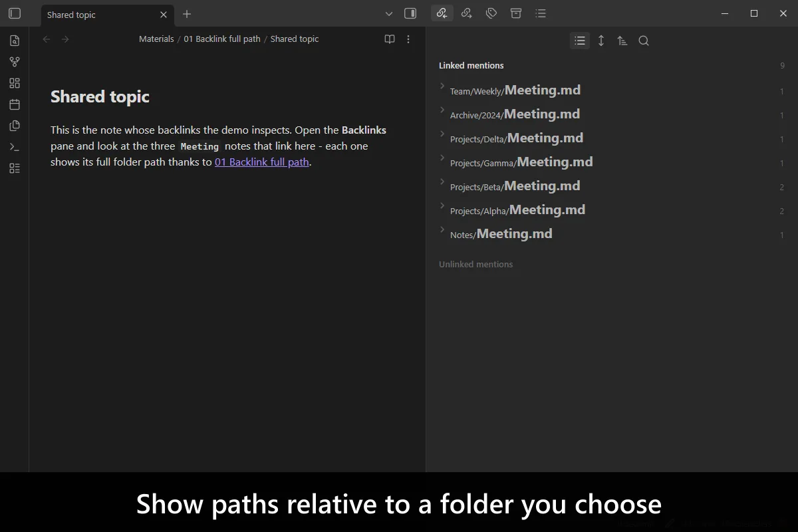Open quick switcher from ribbon

tap(15, 41)
